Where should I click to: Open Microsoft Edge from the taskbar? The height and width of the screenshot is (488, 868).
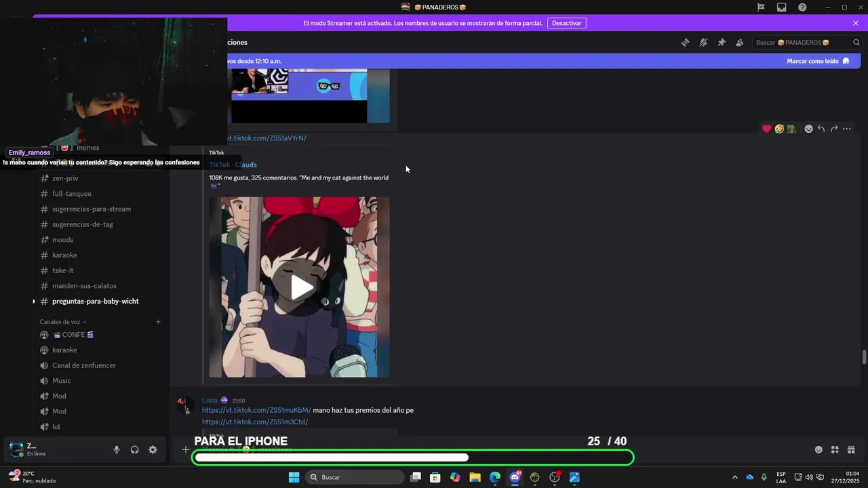(495, 477)
